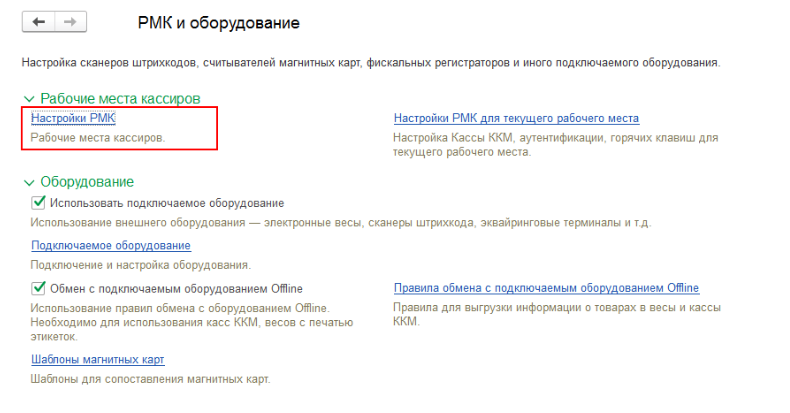Click the back arrow navigation button
The image size is (790, 413).
point(39,21)
